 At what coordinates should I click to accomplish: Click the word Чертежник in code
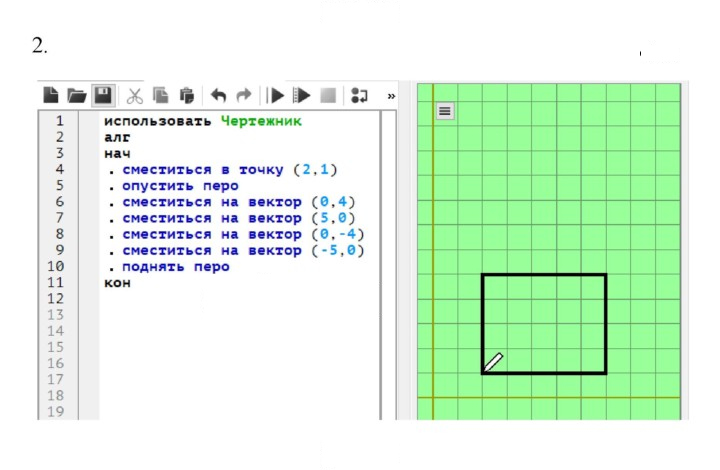point(261,121)
